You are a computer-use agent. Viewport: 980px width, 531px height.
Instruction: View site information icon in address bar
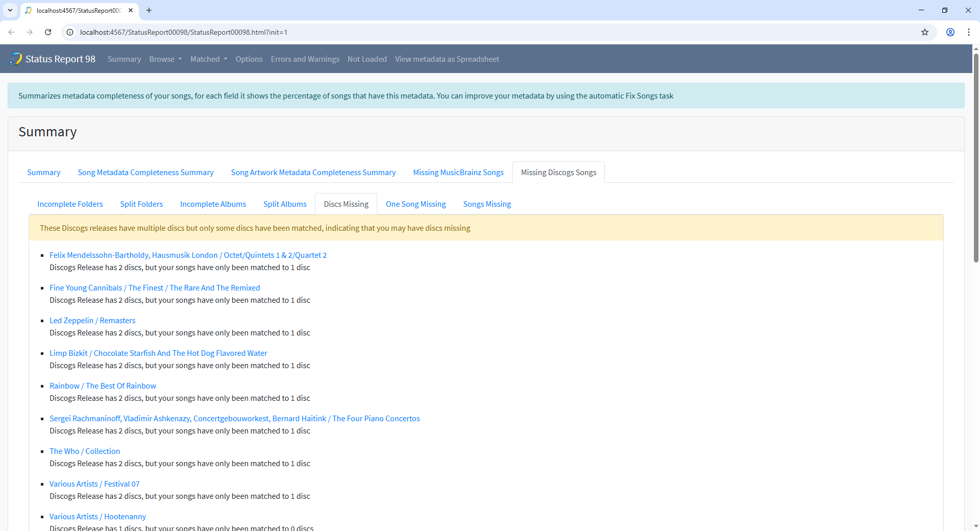click(70, 32)
